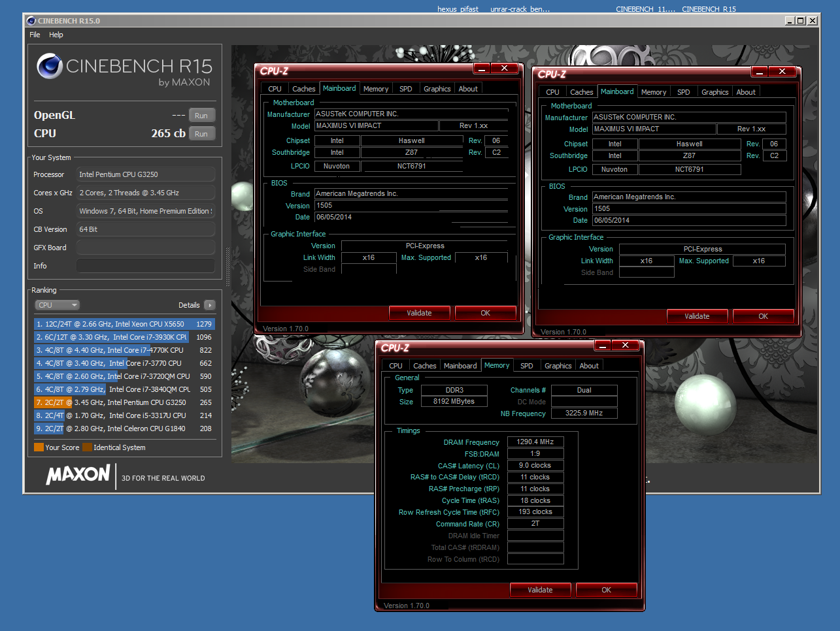840x631 pixels.
Task: Open Caches tab in left CPU-Z window
Action: click(303, 89)
